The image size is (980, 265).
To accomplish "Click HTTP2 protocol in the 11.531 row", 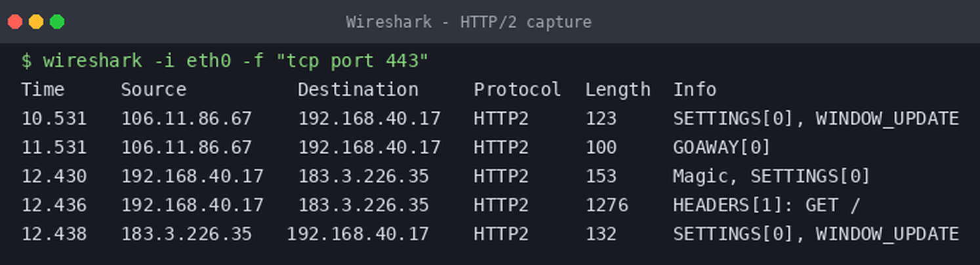I will (501, 148).
